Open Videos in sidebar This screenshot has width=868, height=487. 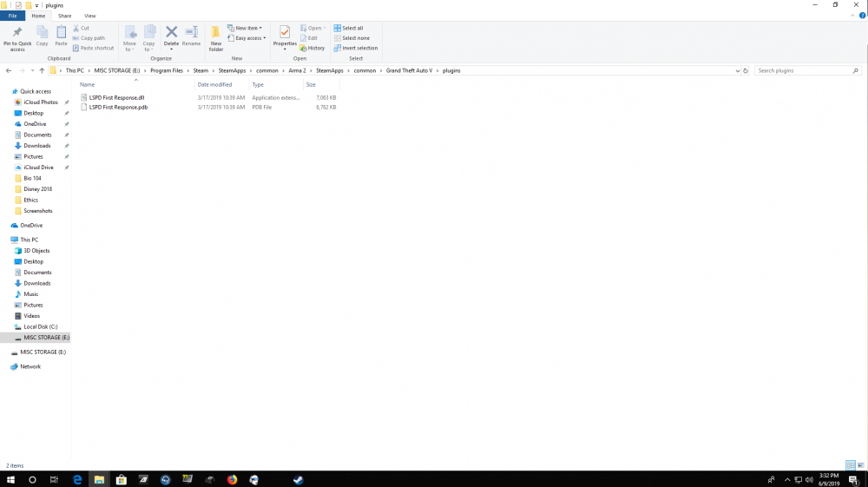coord(31,316)
